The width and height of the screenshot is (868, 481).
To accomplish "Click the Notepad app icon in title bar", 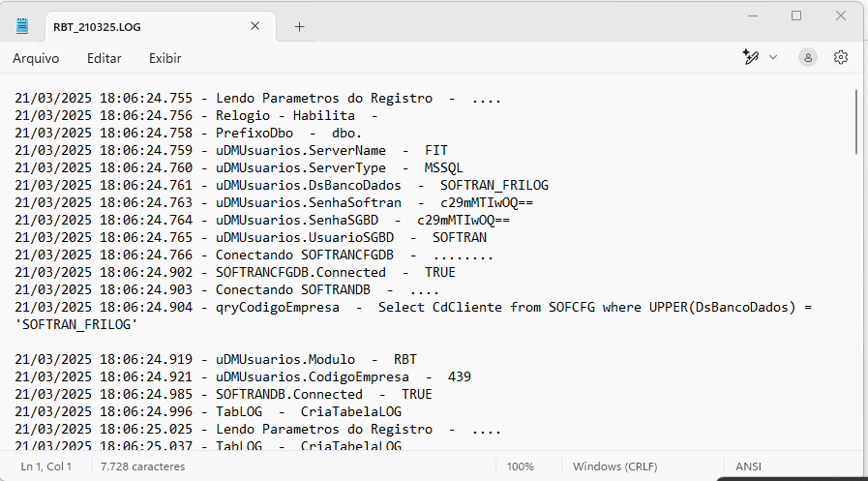I will (22, 27).
